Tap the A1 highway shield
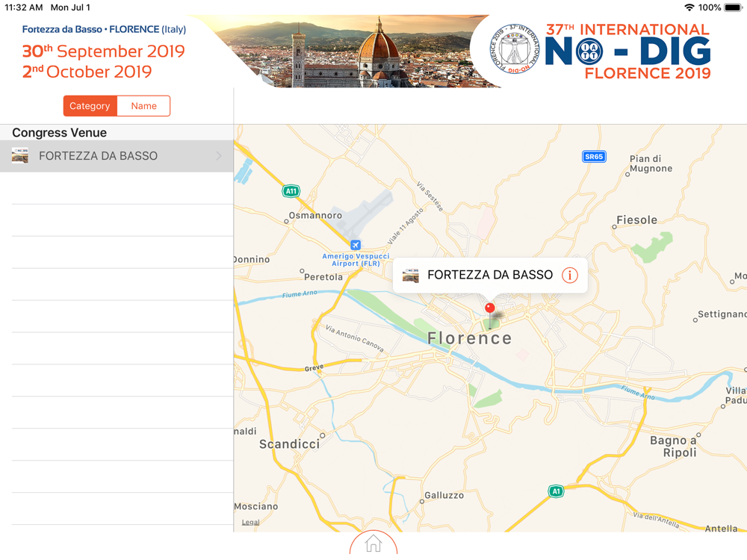This screenshot has width=747, height=560. point(556,491)
